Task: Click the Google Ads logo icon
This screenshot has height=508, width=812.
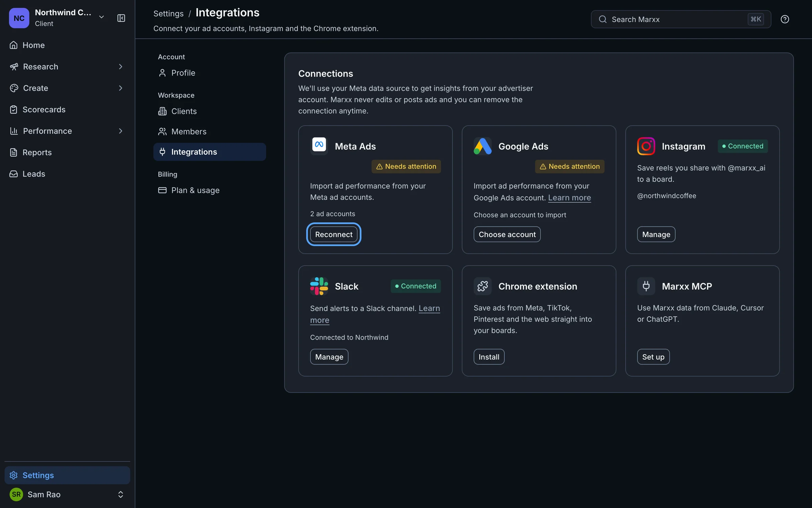Action: pos(482,146)
